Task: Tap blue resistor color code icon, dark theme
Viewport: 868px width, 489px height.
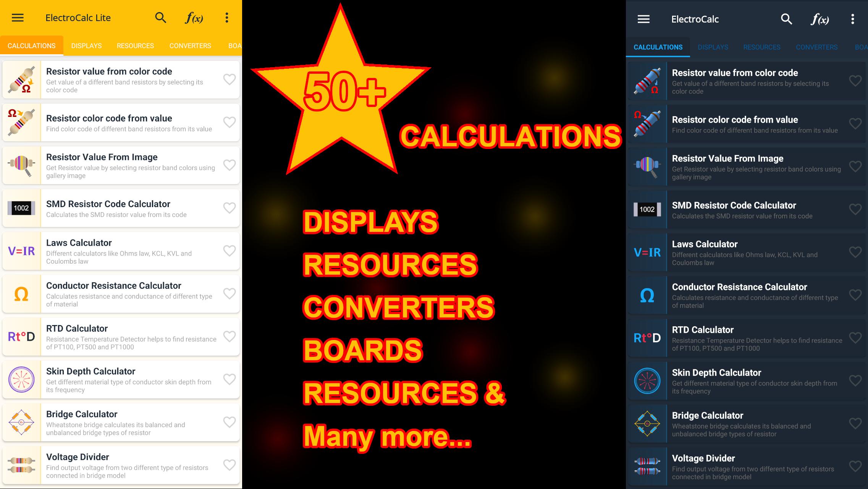Action: tap(647, 81)
